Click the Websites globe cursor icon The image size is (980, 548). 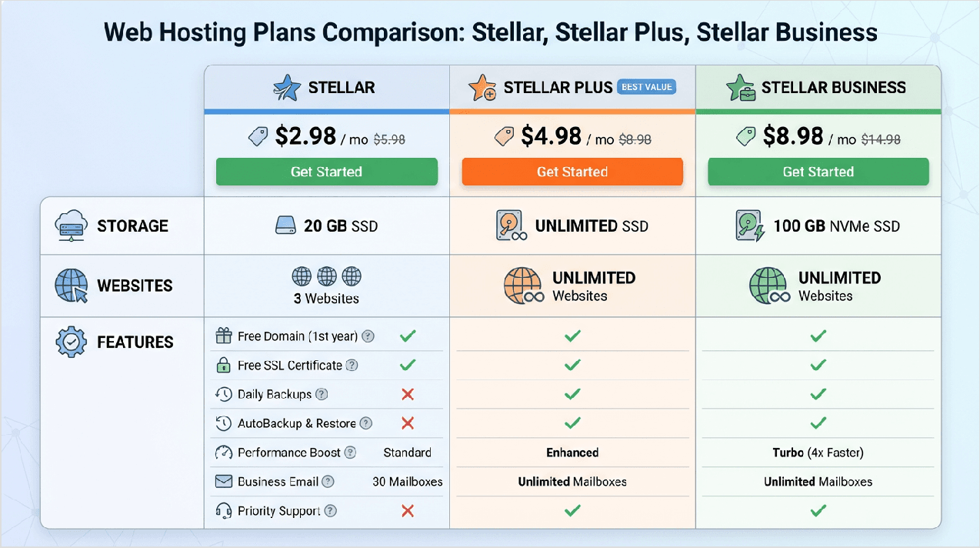click(x=71, y=286)
